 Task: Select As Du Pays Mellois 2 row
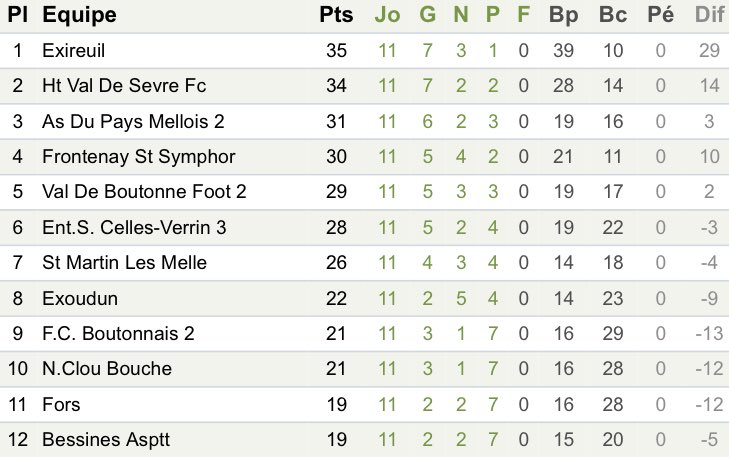(x=364, y=121)
